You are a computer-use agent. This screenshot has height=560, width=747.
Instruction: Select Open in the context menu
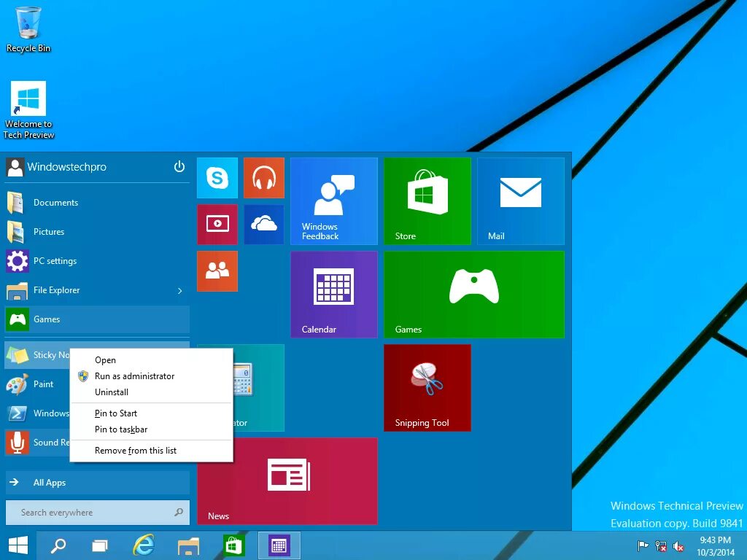152,360
